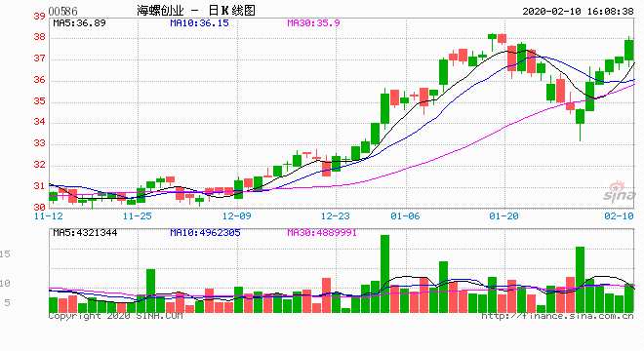644x351 pixels.
Task: Click the Copyright 2020 SINA.COM text
Action: pyautogui.click(x=115, y=316)
